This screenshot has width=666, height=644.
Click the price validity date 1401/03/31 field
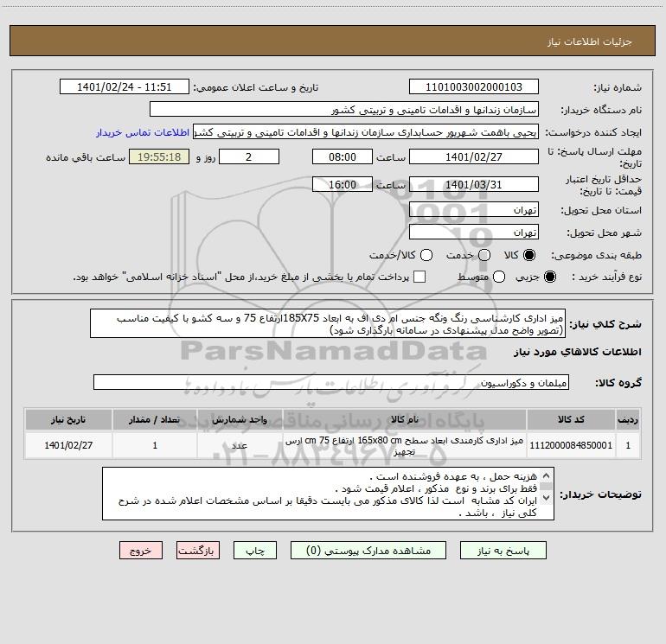pyautogui.click(x=474, y=184)
